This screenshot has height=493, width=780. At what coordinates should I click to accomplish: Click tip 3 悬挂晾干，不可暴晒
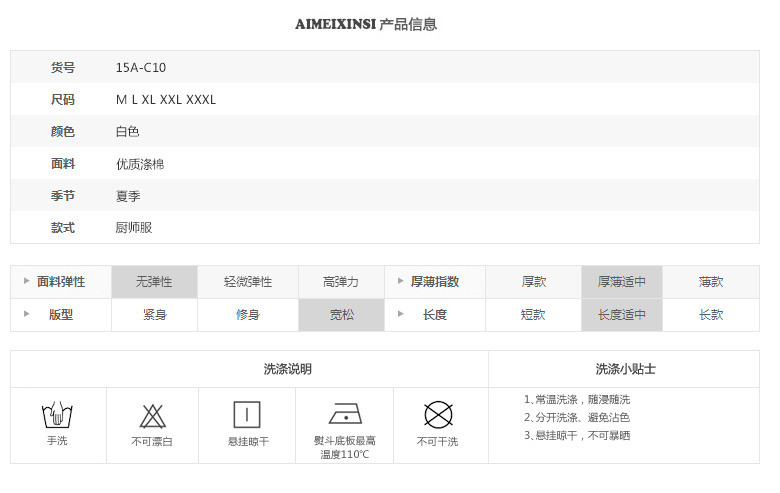(x=577, y=436)
